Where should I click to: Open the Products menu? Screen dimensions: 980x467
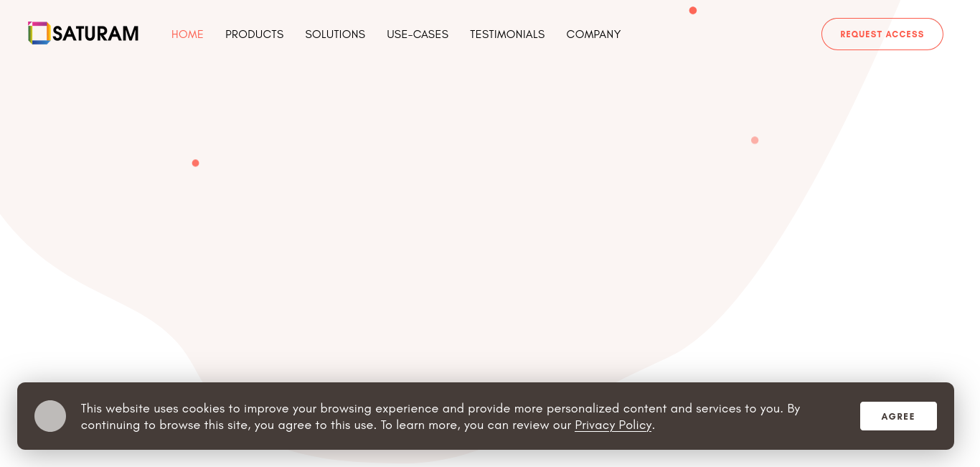pyautogui.click(x=254, y=34)
